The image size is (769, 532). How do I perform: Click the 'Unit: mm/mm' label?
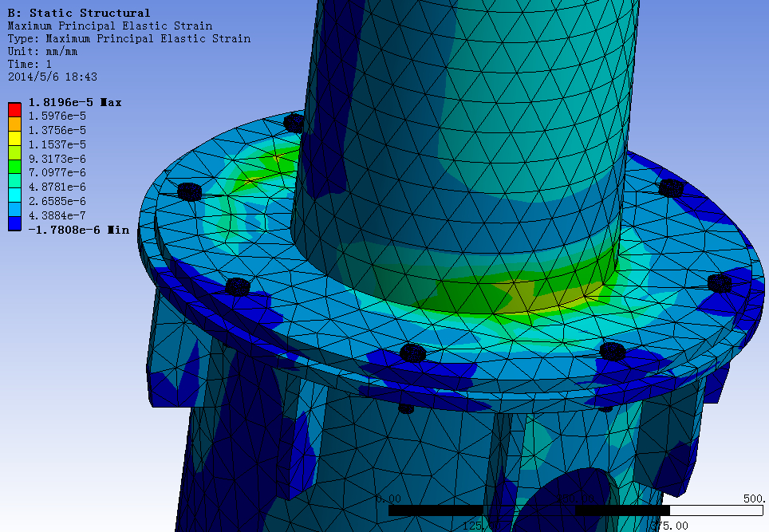pos(42,52)
